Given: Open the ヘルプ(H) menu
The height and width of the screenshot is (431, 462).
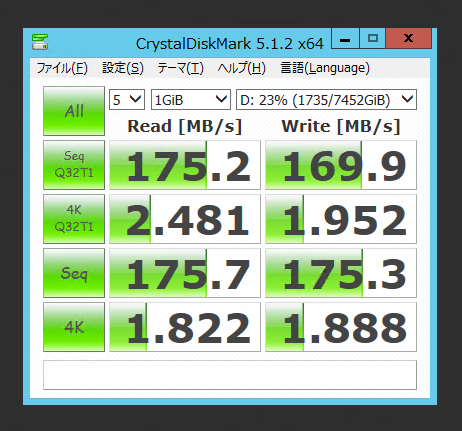Looking at the screenshot, I should click(242, 68).
